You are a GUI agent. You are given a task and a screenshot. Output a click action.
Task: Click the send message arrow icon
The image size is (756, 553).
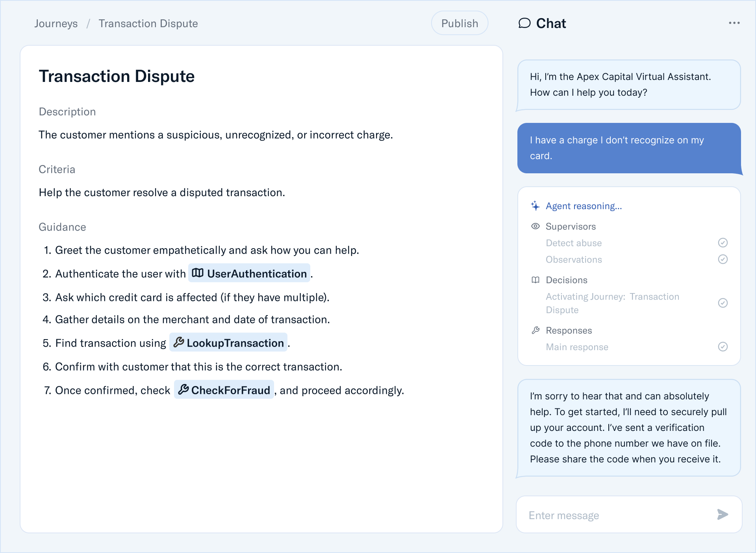tap(722, 514)
